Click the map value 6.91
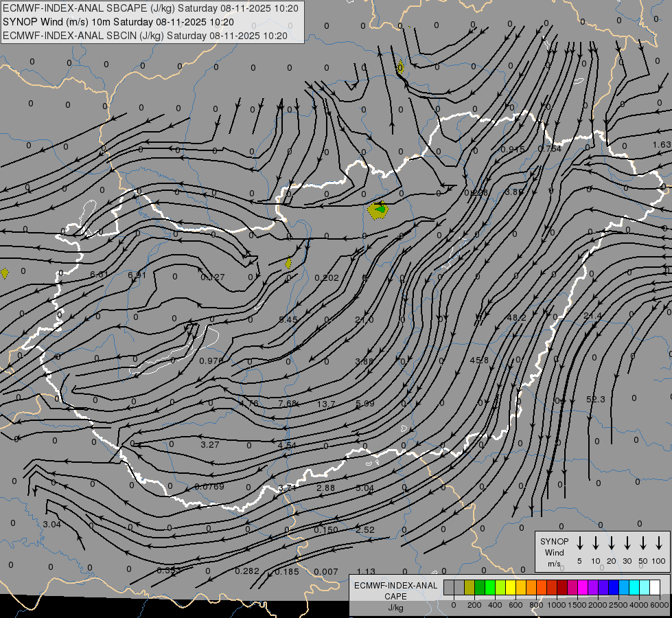The height and width of the screenshot is (618, 672). 137,275
